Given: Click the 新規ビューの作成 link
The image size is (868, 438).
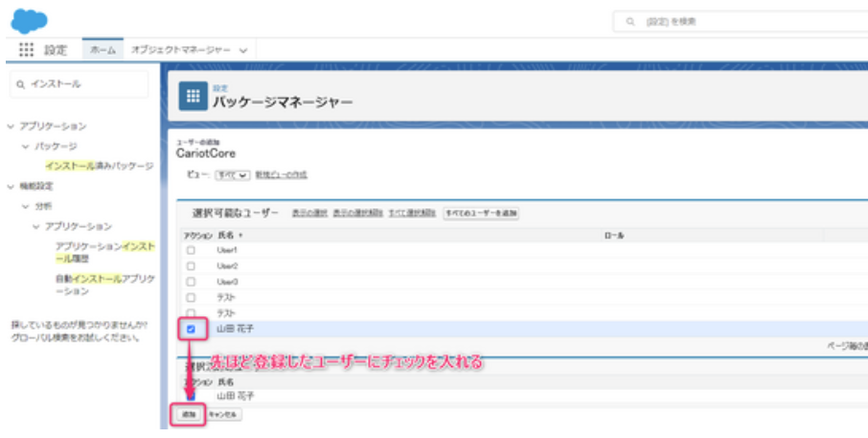Looking at the screenshot, I should click(282, 175).
